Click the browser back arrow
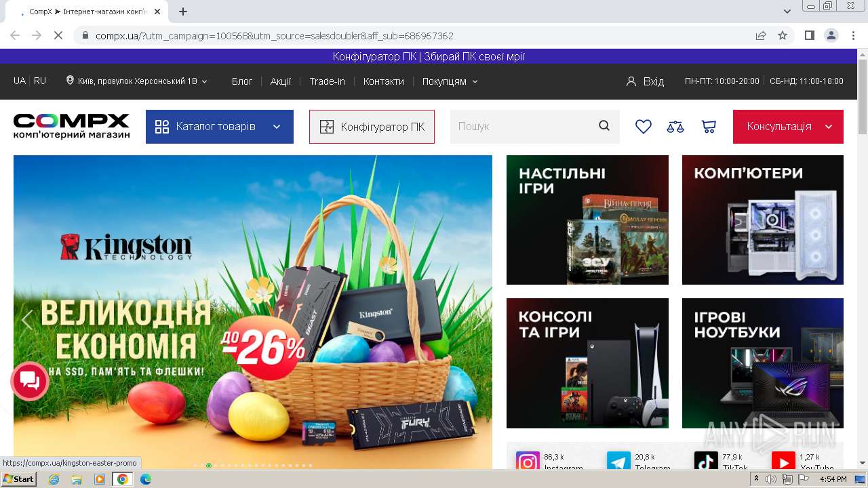This screenshot has height=488, width=868. [x=15, y=35]
